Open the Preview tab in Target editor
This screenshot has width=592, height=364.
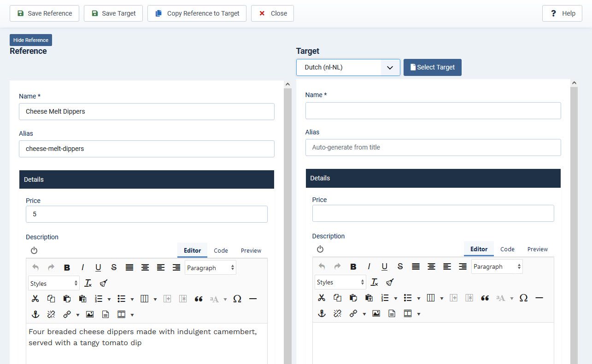(x=537, y=249)
